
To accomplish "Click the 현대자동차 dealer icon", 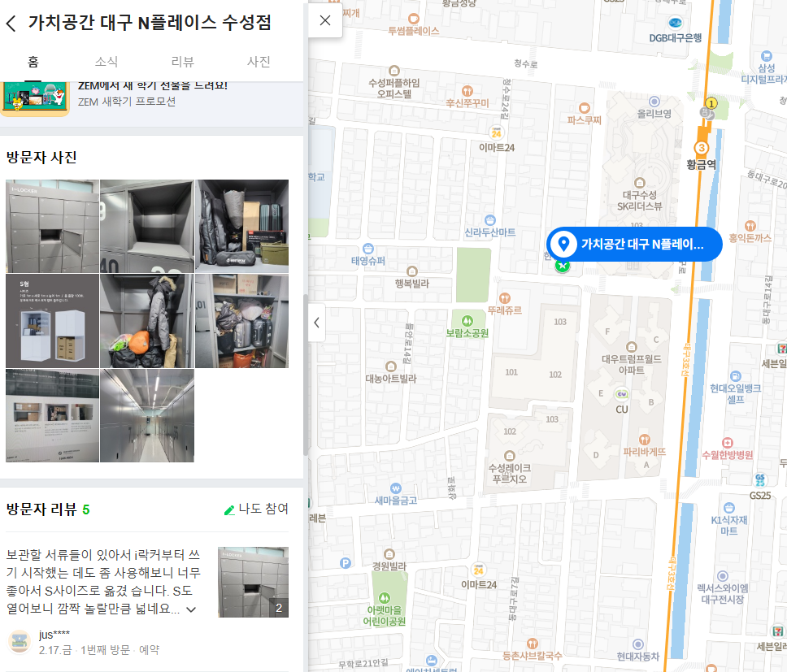I will [638, 644].
